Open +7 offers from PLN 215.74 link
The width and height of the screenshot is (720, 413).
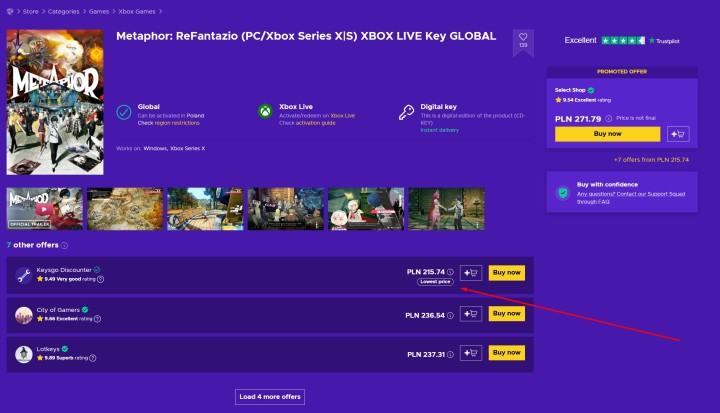tap(651, 160)
